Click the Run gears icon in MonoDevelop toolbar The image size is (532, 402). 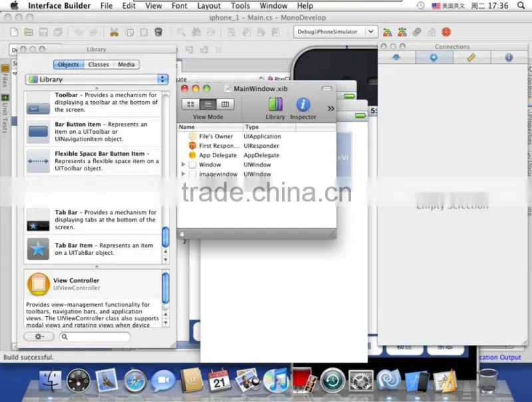pyautogui.click(x=417, y=32)
